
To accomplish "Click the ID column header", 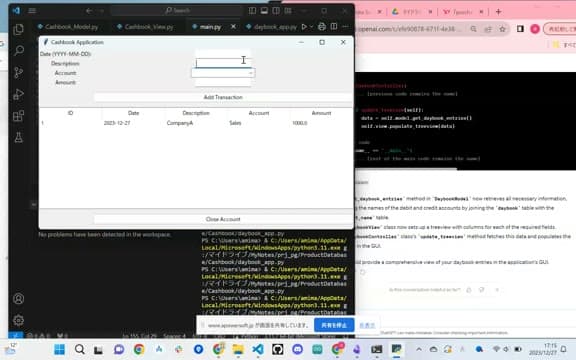I will click(x=71, y=113).
